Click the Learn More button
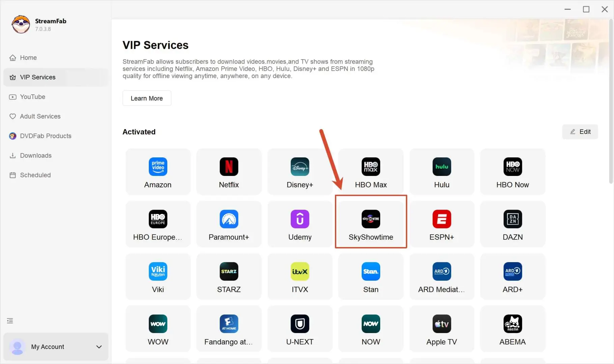The image size is (614, 364). [147, 98]
